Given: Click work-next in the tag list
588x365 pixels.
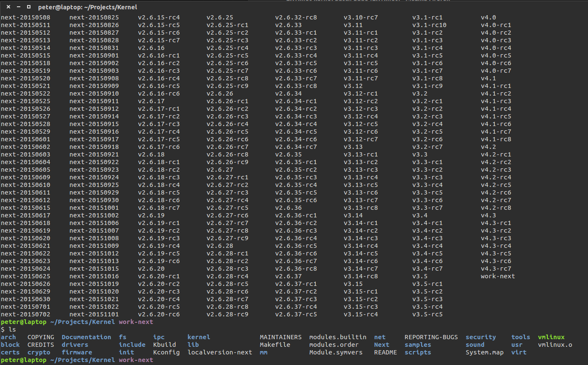Looking at the screenshot, I should tap(498, 276).
